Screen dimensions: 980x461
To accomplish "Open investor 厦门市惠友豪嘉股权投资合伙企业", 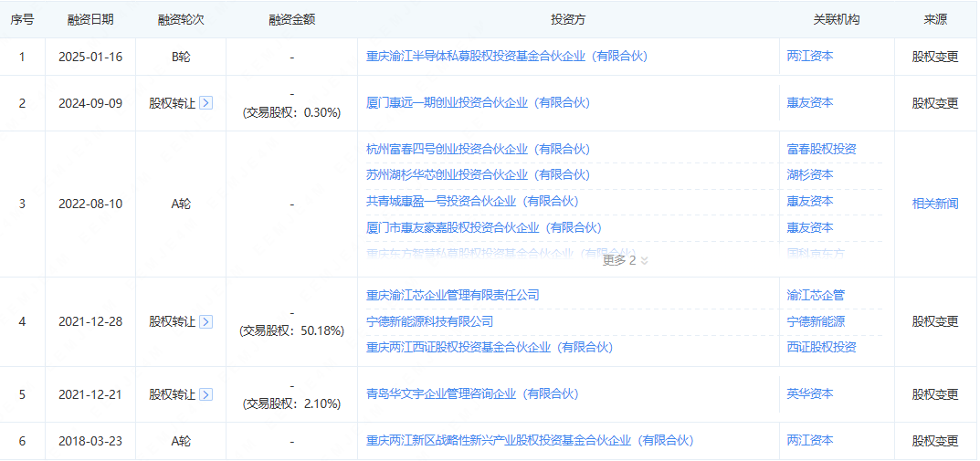I will (484, 227).
